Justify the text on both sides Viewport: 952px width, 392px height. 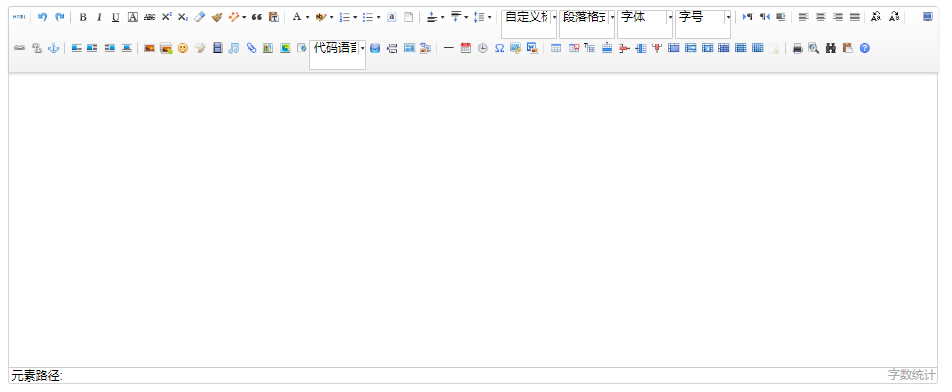(854, 17)
